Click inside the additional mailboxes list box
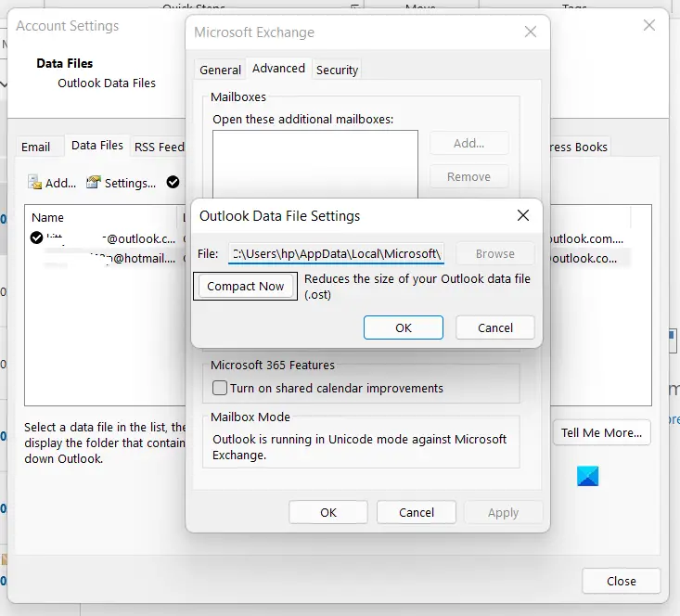The width and height of the screenshot is (680, 616). coord(315,164)
